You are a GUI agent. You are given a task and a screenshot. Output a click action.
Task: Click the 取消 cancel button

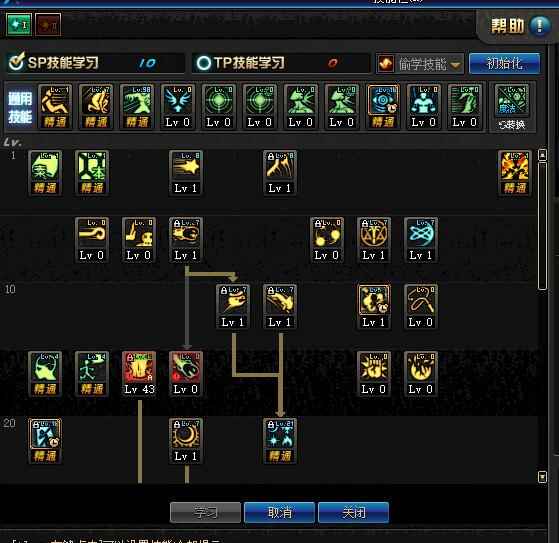point(280,512)
